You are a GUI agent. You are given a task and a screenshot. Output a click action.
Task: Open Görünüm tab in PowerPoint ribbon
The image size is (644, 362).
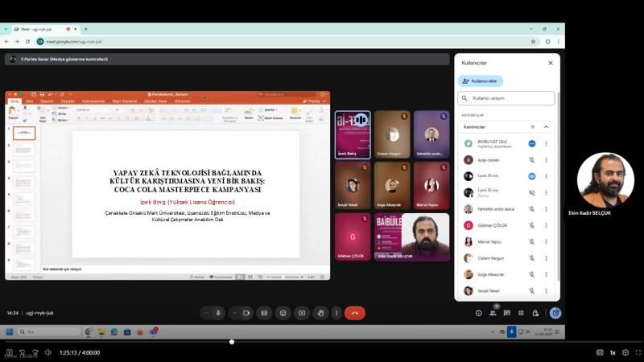coord(183,101)
